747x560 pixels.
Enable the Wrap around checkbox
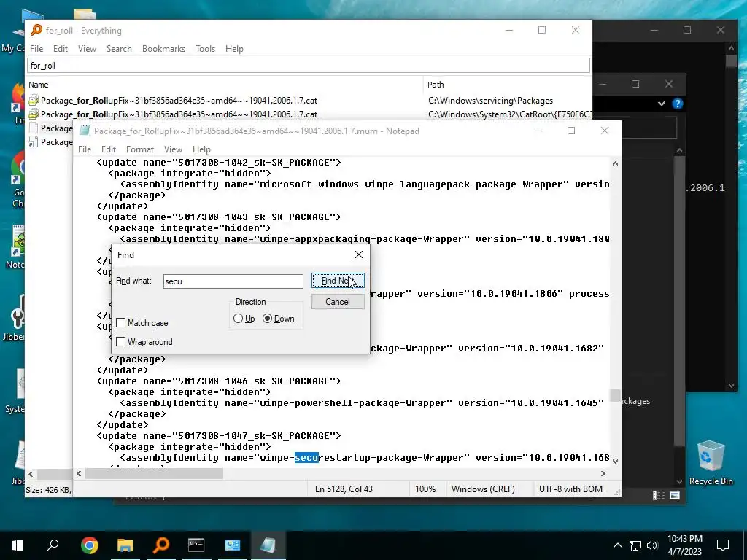[121, 342]
